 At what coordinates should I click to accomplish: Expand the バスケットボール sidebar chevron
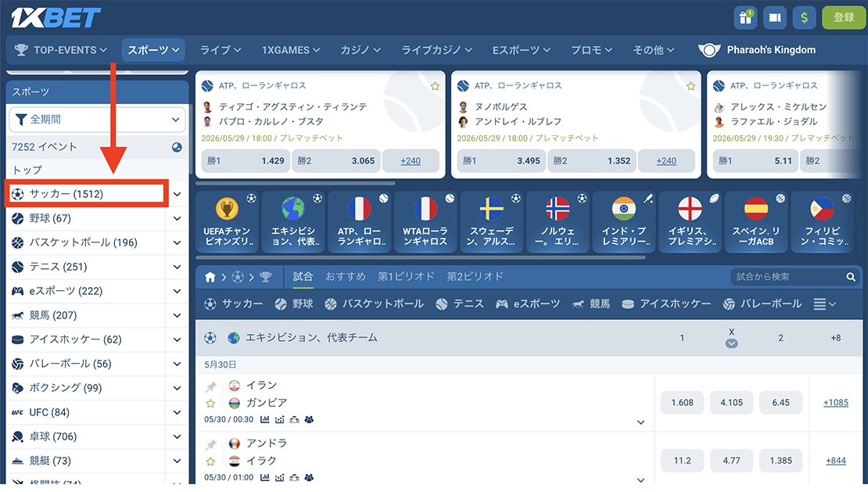click(x=178, y=243)
